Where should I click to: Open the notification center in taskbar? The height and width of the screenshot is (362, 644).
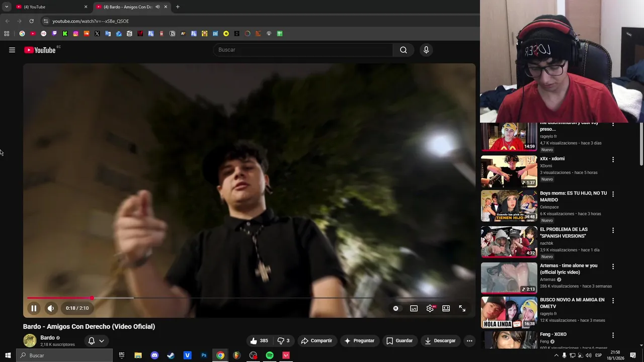point(633,355)
